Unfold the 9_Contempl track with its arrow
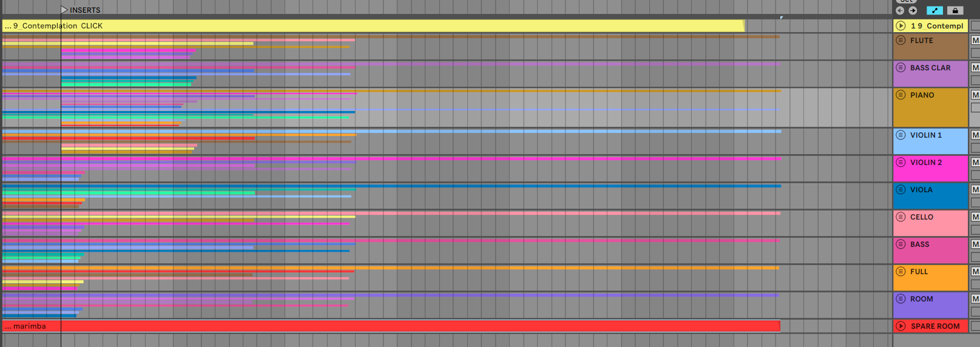Screen dimensions: 980x347 pyautogui.click(x=901, y=25)
